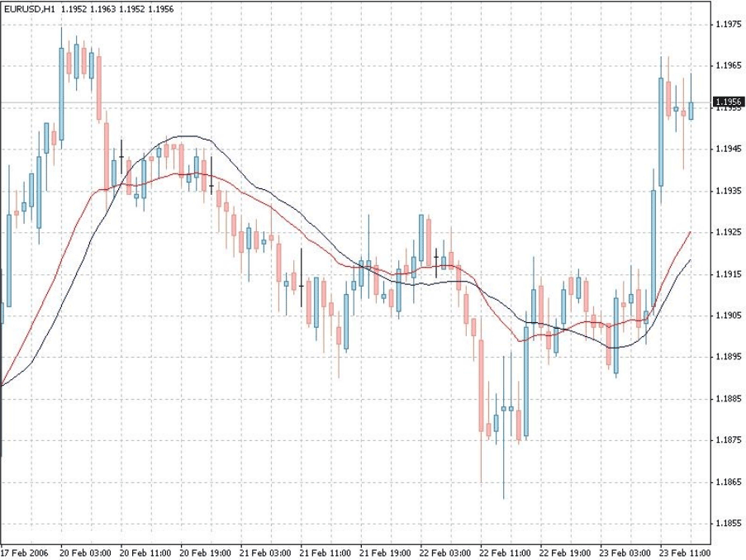
Task: Click the 1.1965 price scale label
Action: 729,65
